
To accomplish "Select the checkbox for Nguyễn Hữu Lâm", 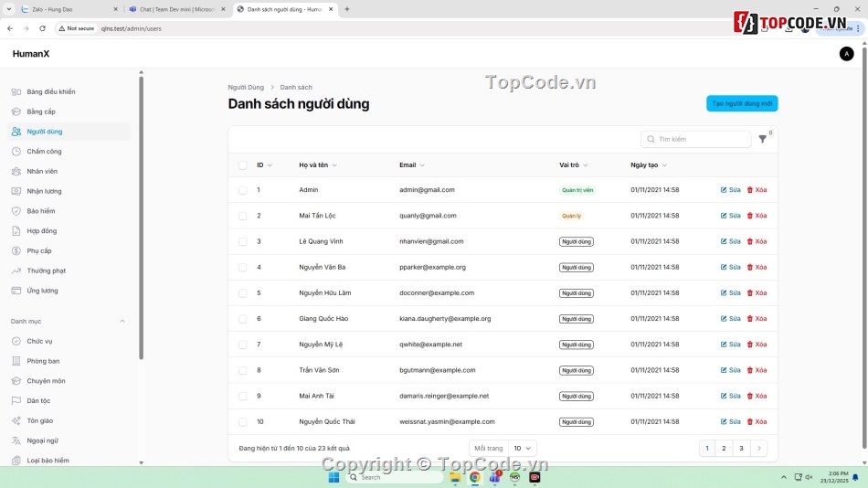I will click(242, 293).
